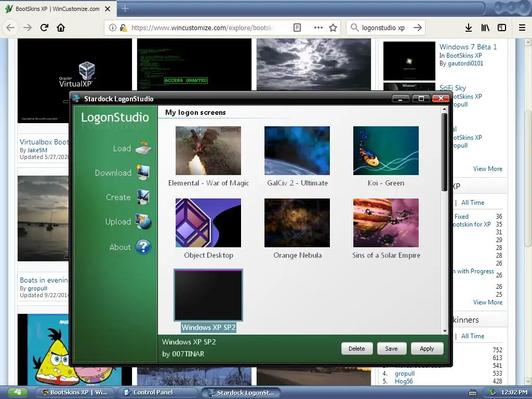This screenshot has height=399, width=532.
Task: Reload the page with the refresh icon
Action: (44, 28)
